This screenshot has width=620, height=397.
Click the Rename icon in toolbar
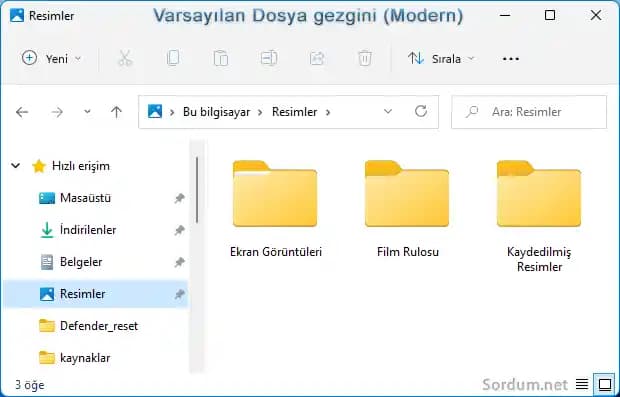269,59
